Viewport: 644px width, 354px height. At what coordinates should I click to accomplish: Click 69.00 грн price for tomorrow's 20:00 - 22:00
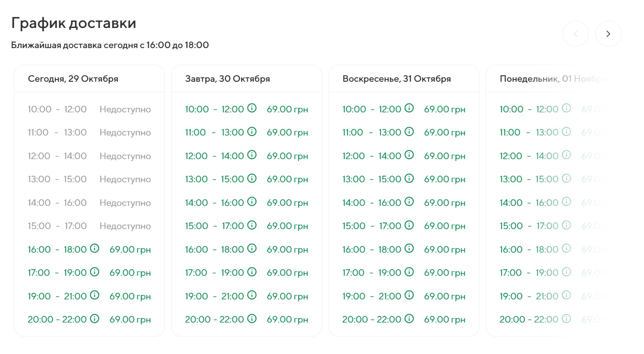coord(287,319)
